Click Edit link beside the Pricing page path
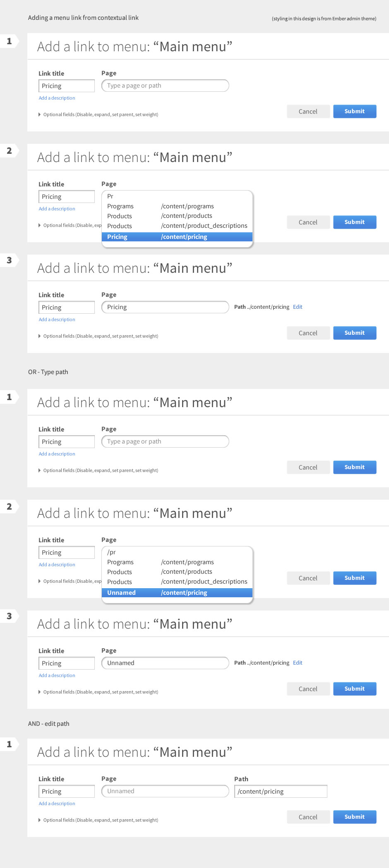The height and width of the screenshot is (868, 389). (298, 307)
